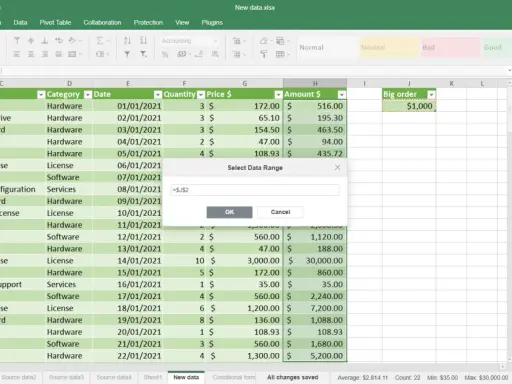Click the Align Left icon
Image resolution: width=512 pixels, height=384 pixels.
pos(17,54)
